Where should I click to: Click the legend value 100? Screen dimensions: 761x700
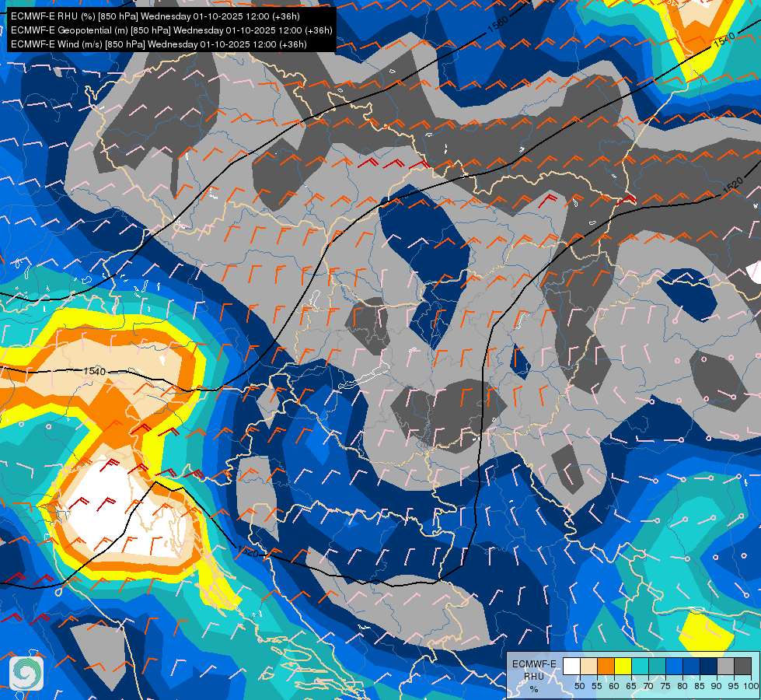pyautogui.click(x=752, y=686)
